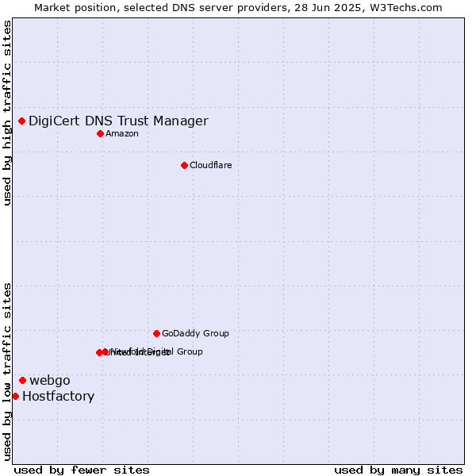Select the webgo label text
This screenshot has height=476, width=476.
(50, 380)
